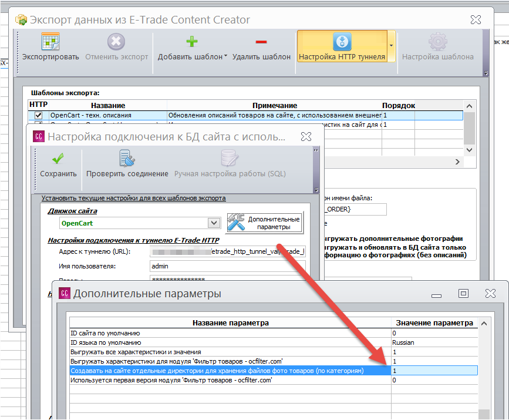Select the ID языка по умолчанию row
This screenshot has width=509, height=420.
[x=231, y=342]
